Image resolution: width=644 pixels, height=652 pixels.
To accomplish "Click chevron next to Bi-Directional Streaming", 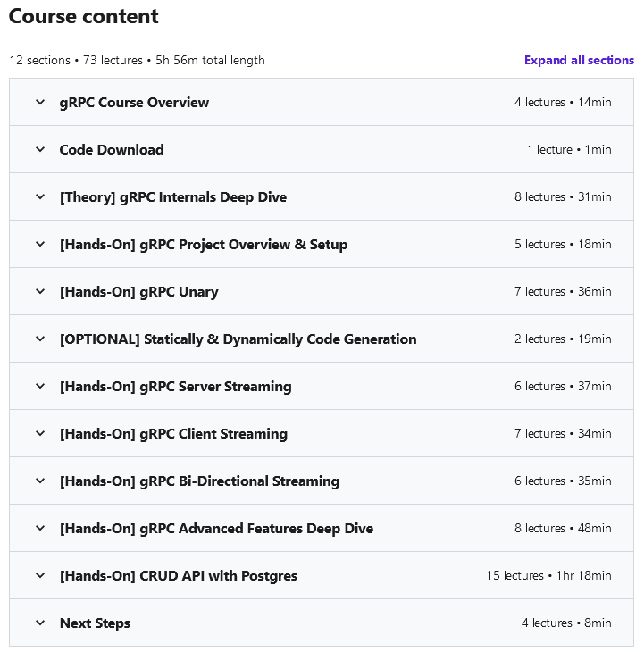I will [x=40, y=481].
